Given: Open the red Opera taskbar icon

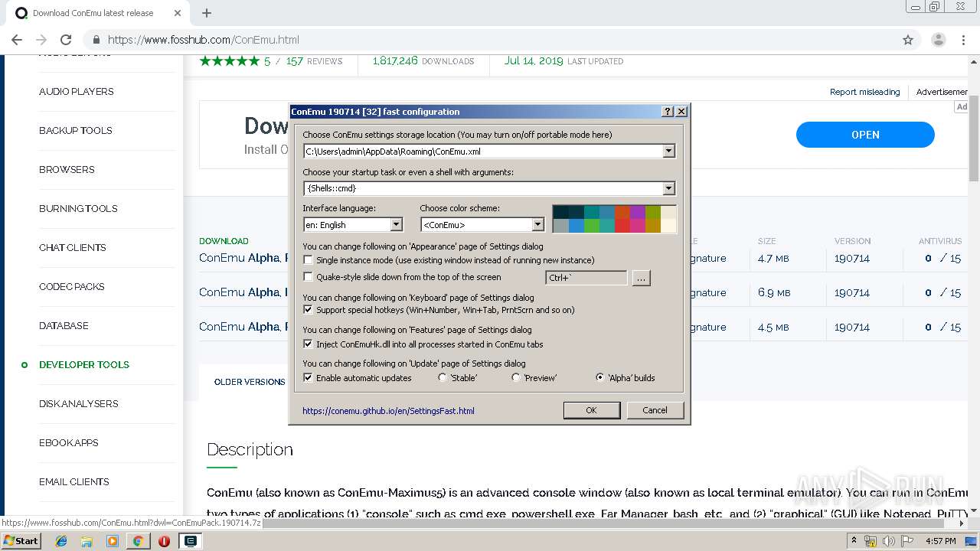Looking at the screenshot, I should click(164, 541).
